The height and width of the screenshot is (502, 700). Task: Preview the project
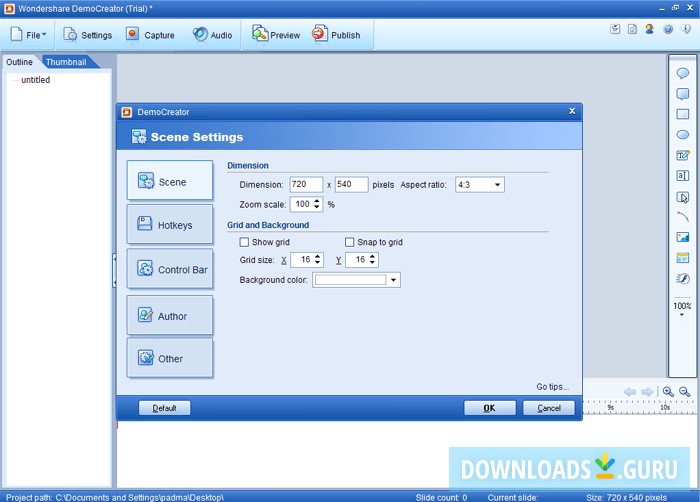point(276,35)
